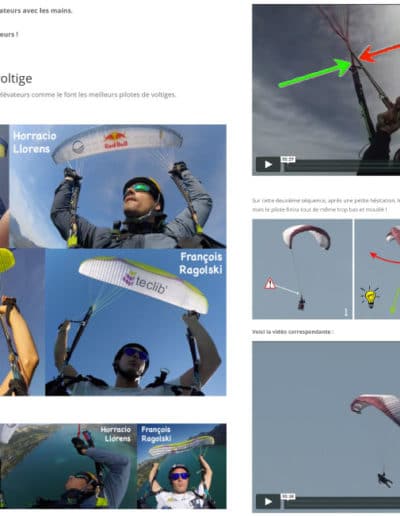Click the green arrow in top video
Image resolution: width=400 pixels, height=516 pixels.
pos(315,73)
